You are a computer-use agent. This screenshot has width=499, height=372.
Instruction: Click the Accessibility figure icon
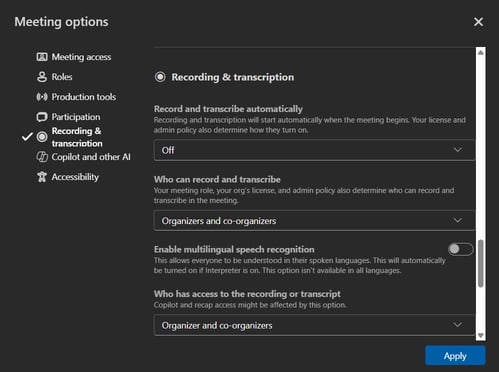[x=42, y=177]
